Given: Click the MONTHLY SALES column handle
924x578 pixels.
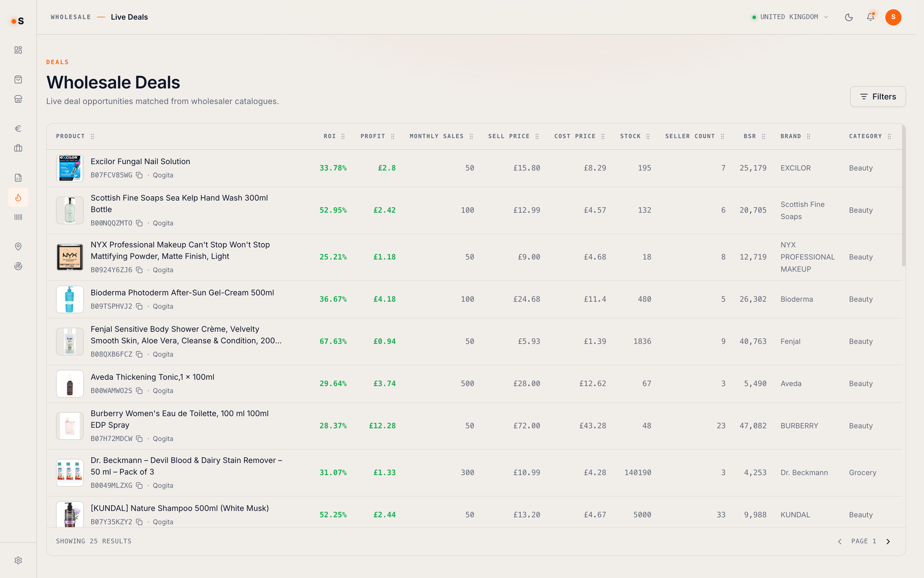Looking at the screenshot, I should click(472, 136).
